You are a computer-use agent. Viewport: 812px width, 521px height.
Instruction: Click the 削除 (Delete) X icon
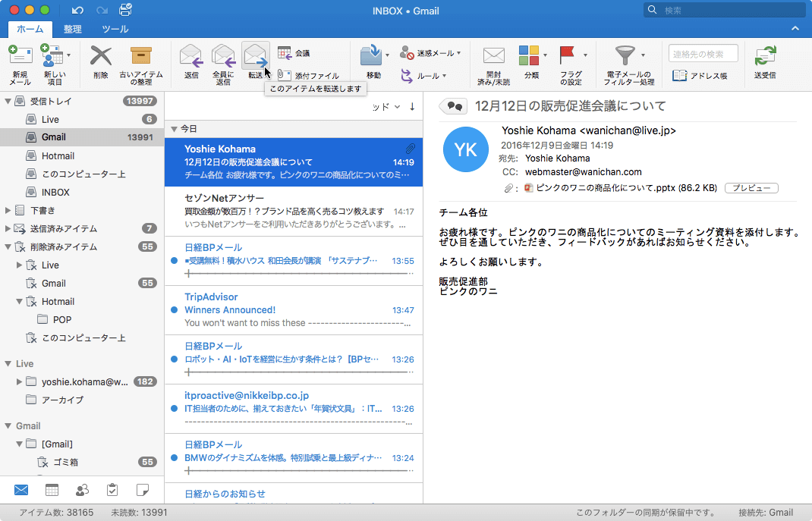[x=101, y=57]
